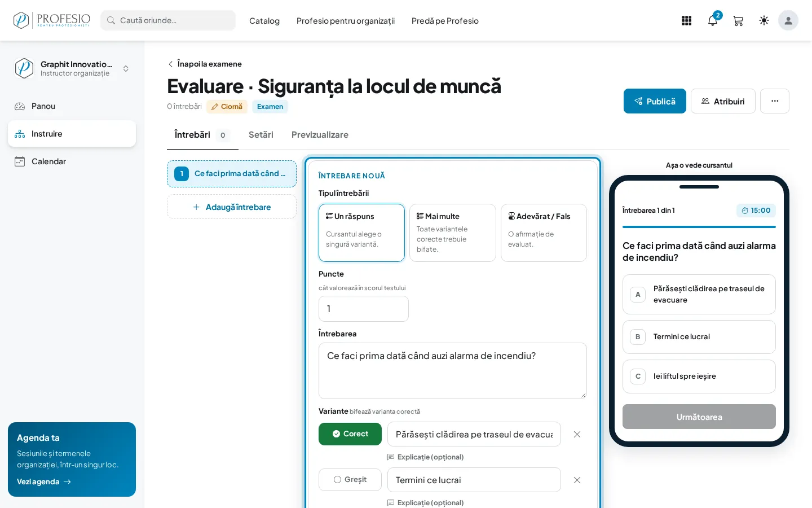Click the 15:00 timer badge
812x508 pixels.
coord(756,211)
